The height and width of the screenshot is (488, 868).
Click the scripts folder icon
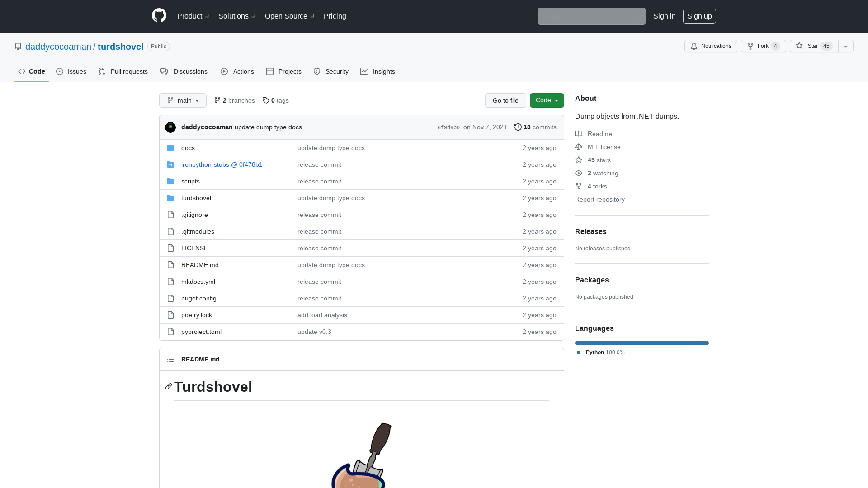[170, 181]
